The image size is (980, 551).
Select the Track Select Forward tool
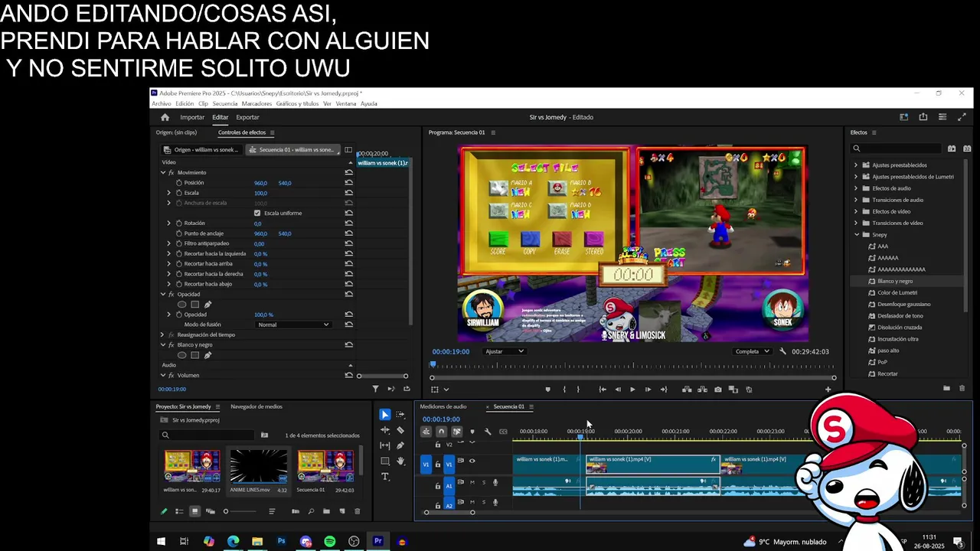(400, 415)
